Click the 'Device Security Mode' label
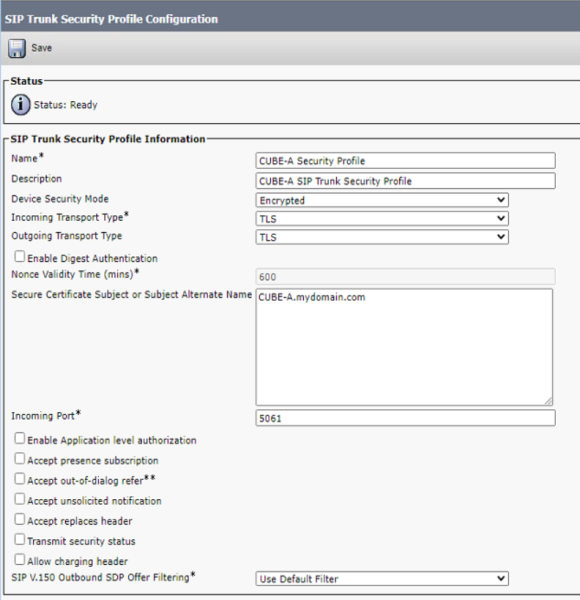Screen dimensions: 580x600 pos(60,199)
